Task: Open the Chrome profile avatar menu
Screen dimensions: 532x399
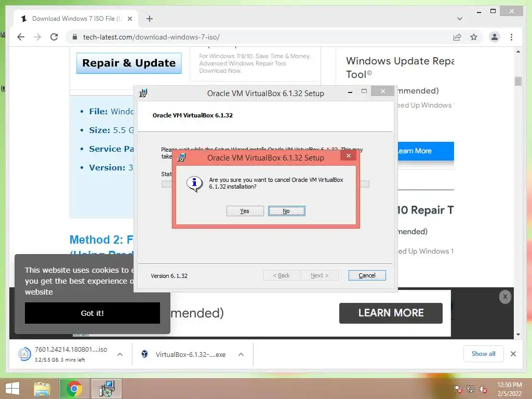Action: click(x=495, y=37)
